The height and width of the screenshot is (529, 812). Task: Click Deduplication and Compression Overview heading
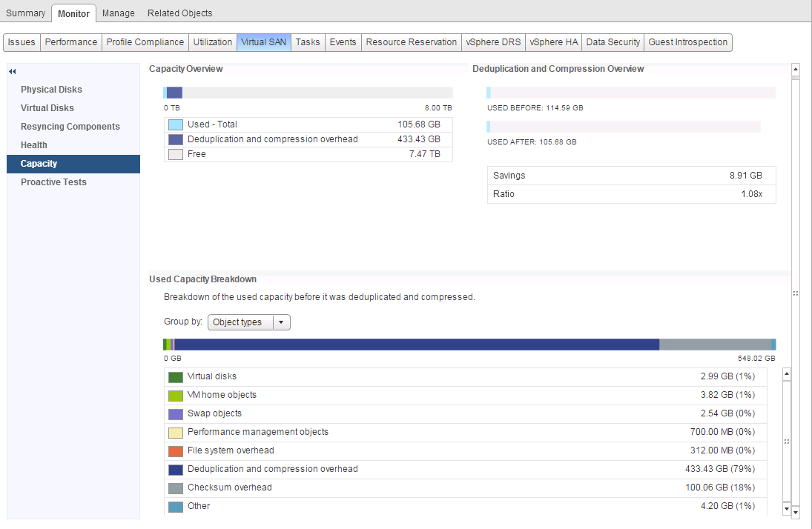click(558, 69)
